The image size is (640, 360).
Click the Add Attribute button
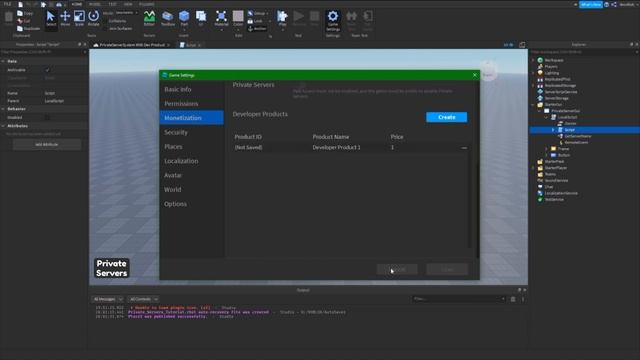point(47,144)
